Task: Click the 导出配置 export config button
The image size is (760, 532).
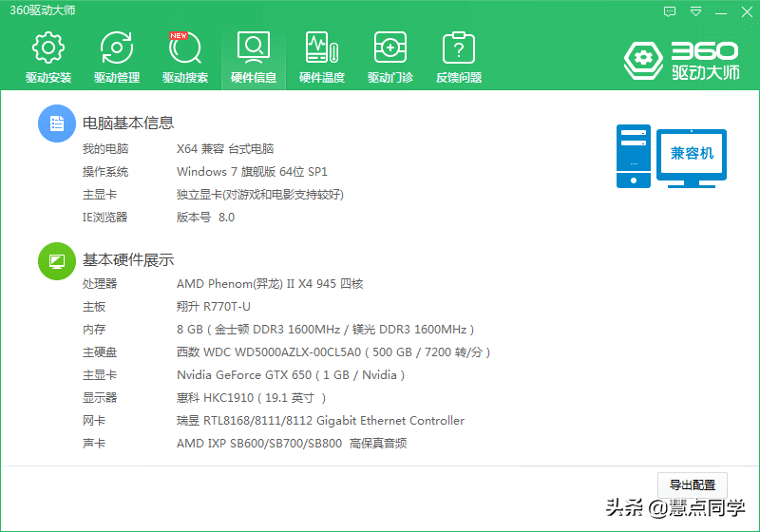Action: tap(693, 484)
